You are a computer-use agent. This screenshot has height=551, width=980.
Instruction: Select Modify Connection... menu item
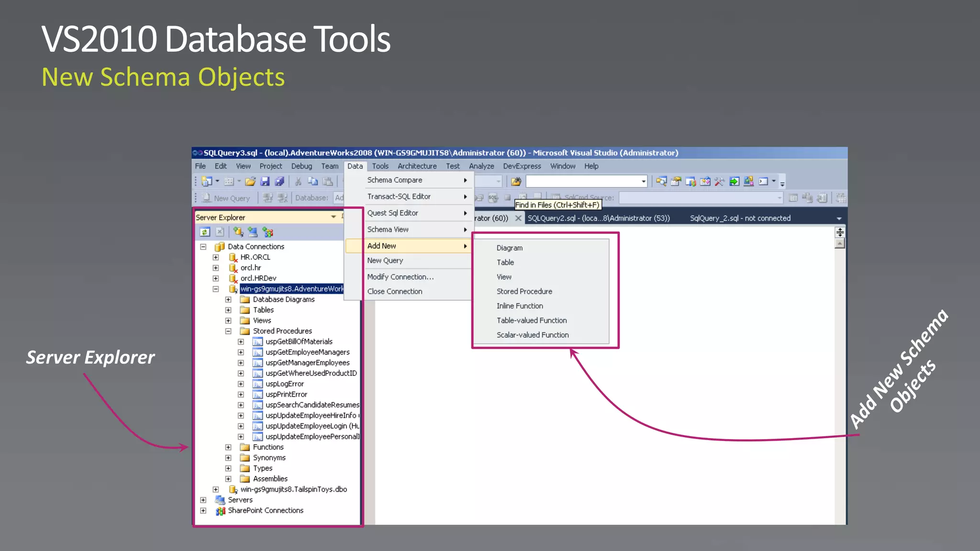click(410, 277)
